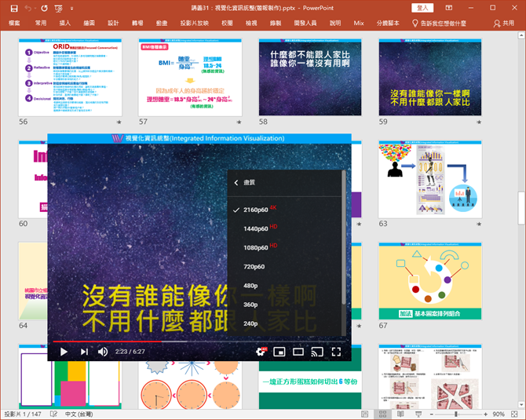526x420 pixels.
Task: Open video settings gear
Action: 261,352
